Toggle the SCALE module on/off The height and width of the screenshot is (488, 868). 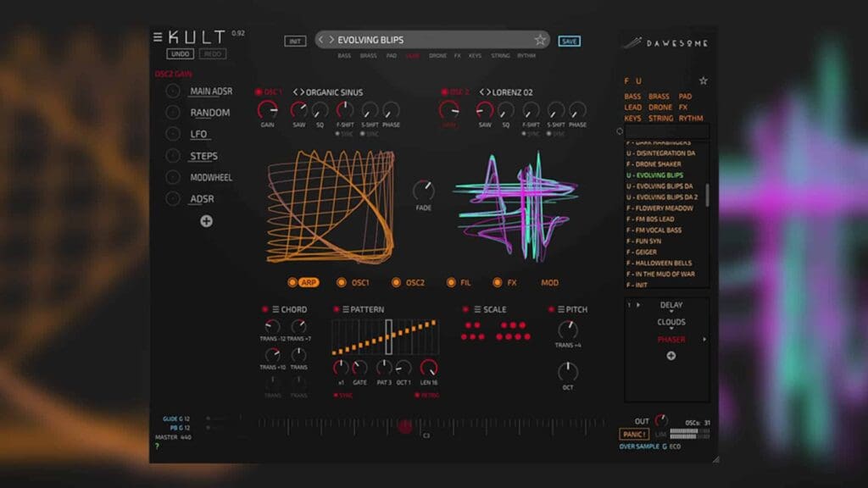point(465,309)
